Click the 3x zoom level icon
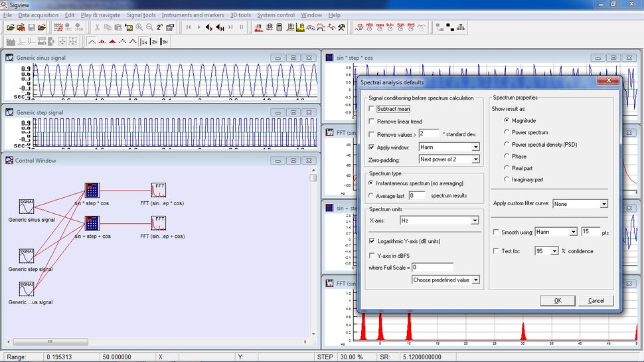Screen dimensions: 644x362 [x=165, y=41]
